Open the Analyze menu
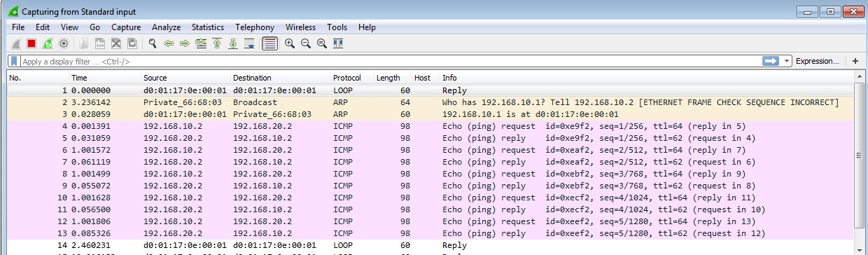Screen dimensions: 868x255 (167, 27)
